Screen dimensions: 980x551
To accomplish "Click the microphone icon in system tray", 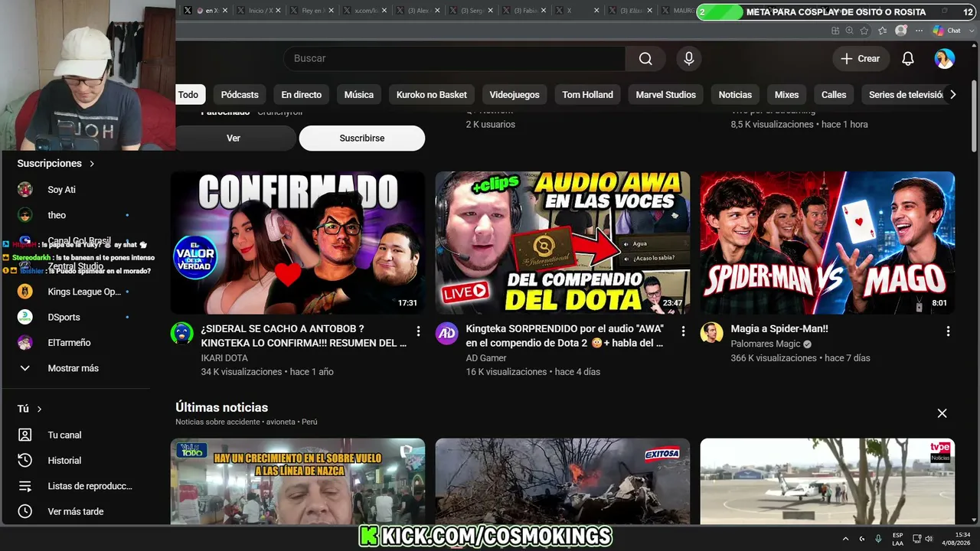I will tap(878, 539).
